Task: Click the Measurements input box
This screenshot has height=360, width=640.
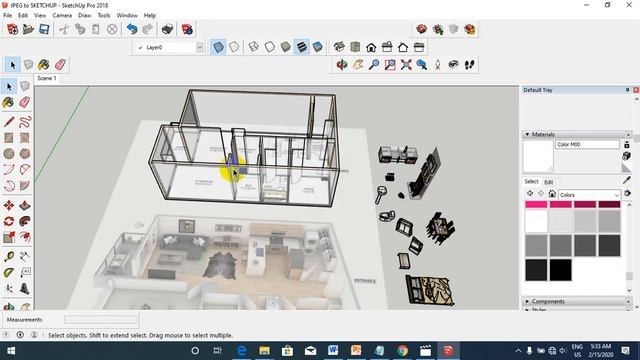Action: (x=101, y=320)
